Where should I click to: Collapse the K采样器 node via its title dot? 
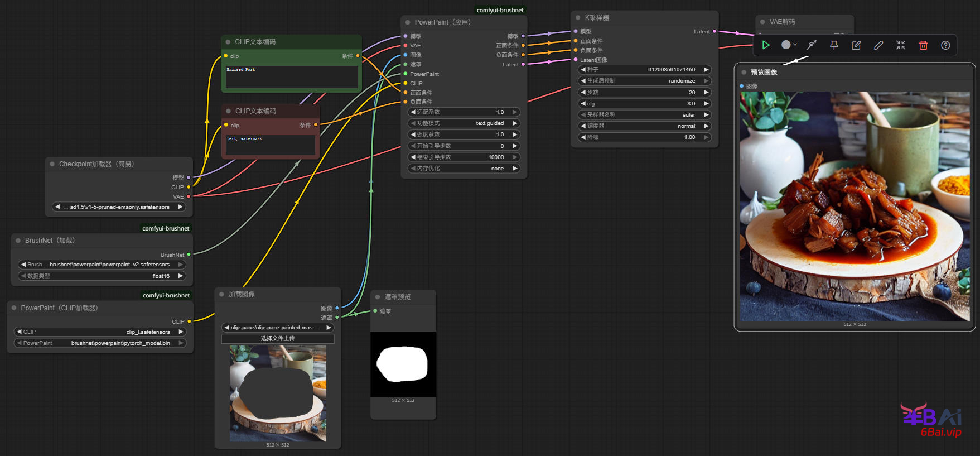tap(578, 18)
